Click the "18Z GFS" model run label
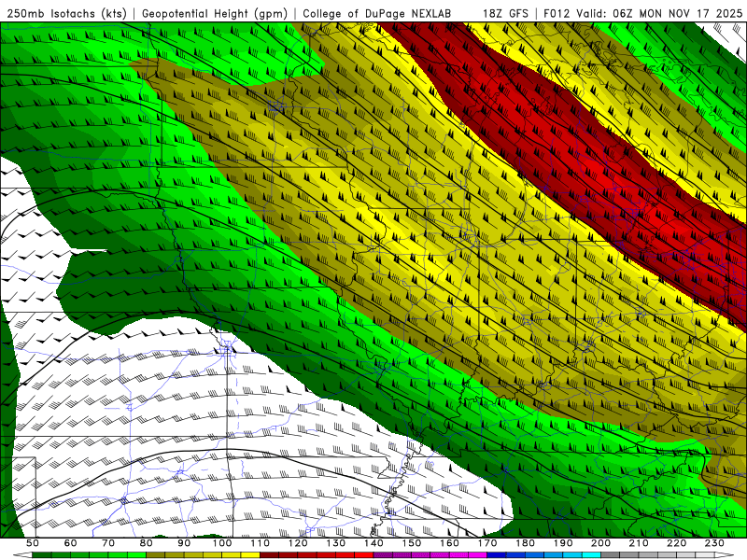747x560 pixels. pyautogui.click(x=505, y=13)
